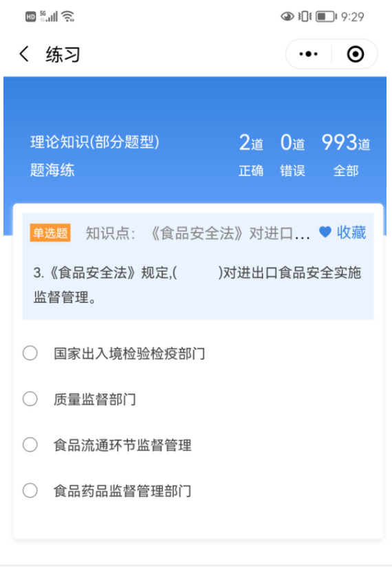Tap the 理论知识(部分题型) heading
The width and height of the screenshot is (392, 567).
point(95,142)
